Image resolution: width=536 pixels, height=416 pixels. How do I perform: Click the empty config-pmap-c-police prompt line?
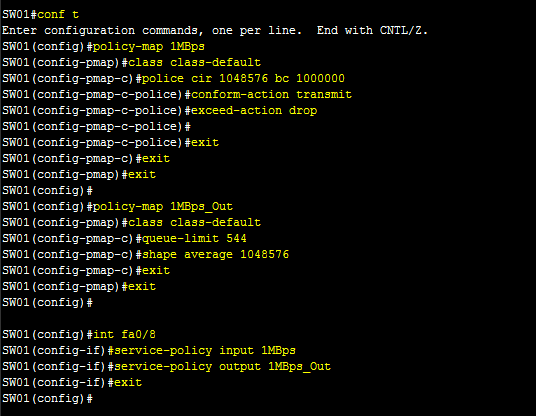[96, 126]
